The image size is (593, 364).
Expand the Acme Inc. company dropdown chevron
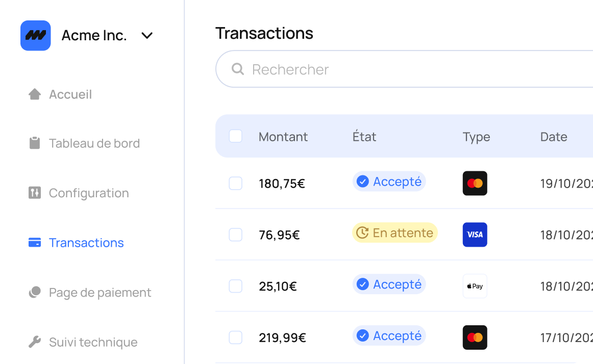[147, 36]
